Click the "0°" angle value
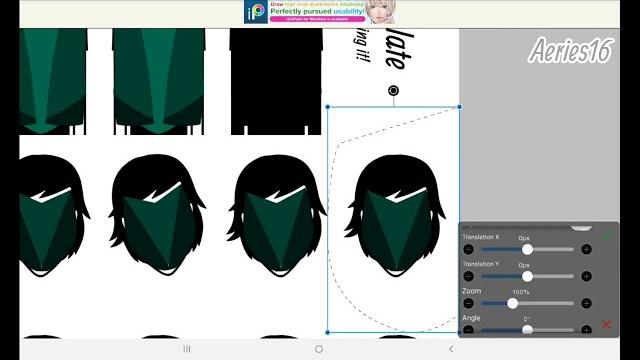The image size is (640, 360). [x=527, y=319]
